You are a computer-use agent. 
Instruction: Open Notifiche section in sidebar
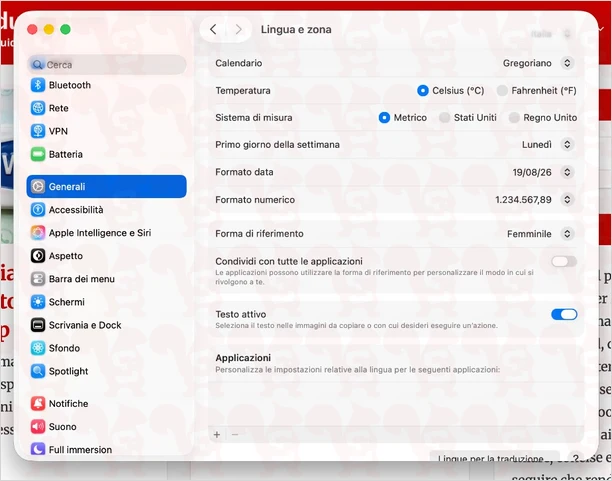pos(107,403)
